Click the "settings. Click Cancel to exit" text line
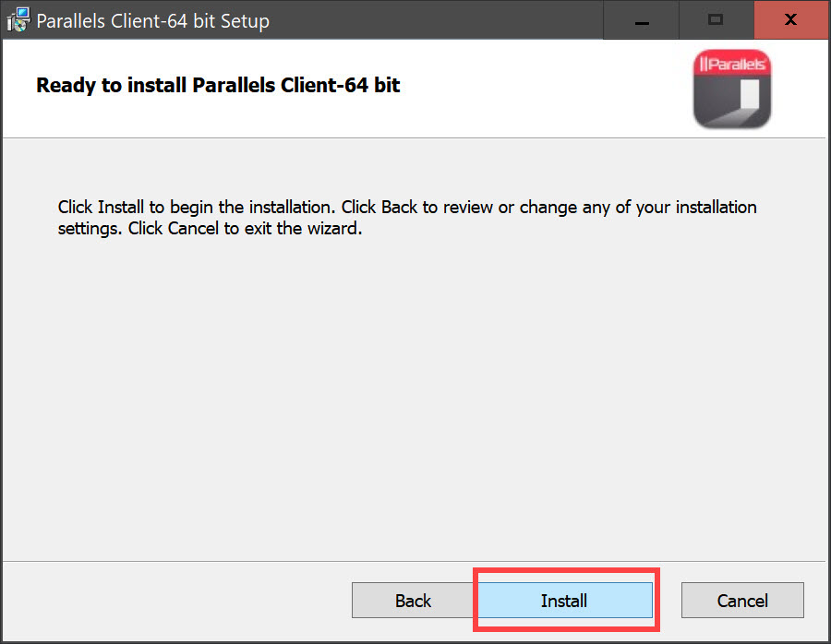Image resolution: width=831 pixels, height=644 pixels. tap(210, 228)
